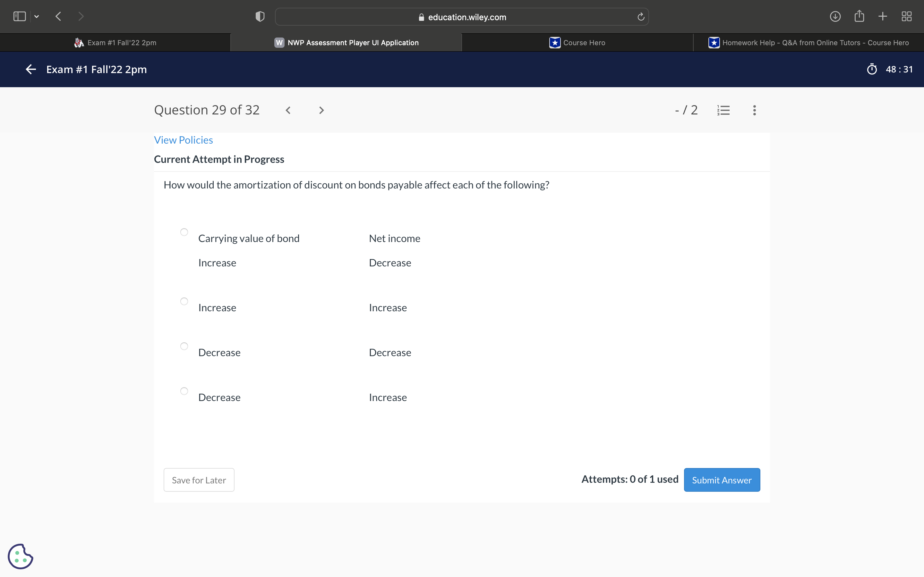The width and height of the screenshot is (924, 577).
Task: Open the Safari downloads icon
Action: click(x=835, y=16)
